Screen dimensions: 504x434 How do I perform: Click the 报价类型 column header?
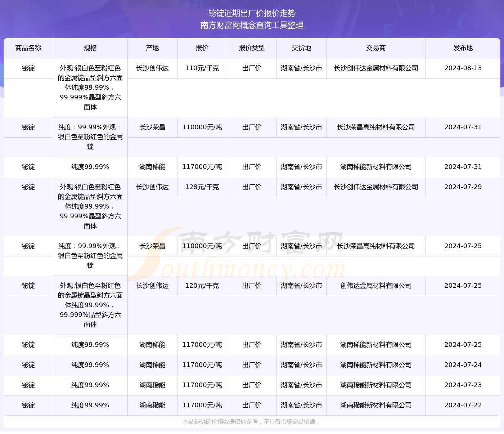click(252, 48)
